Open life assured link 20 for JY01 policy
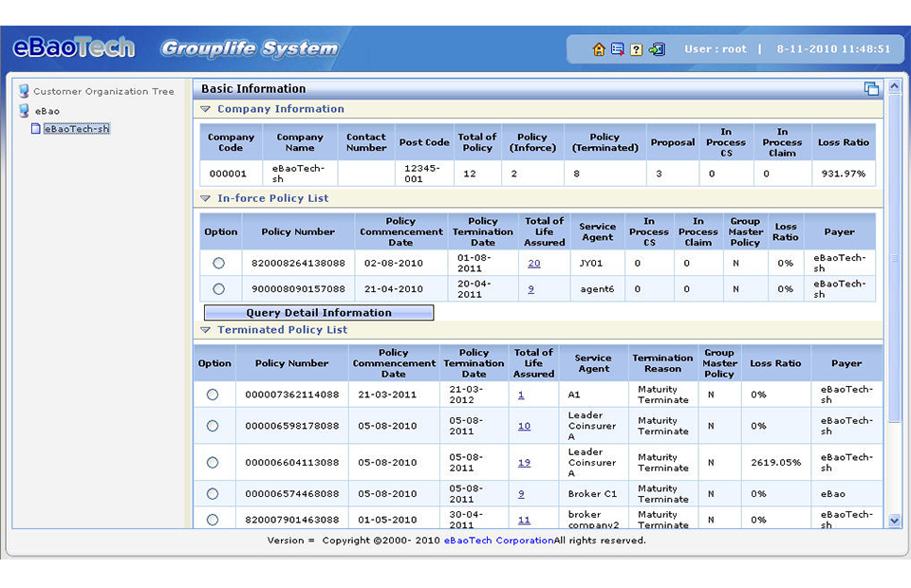Viewport: 911px width, 588px height. pyautogui.click(x=534, y=264)
